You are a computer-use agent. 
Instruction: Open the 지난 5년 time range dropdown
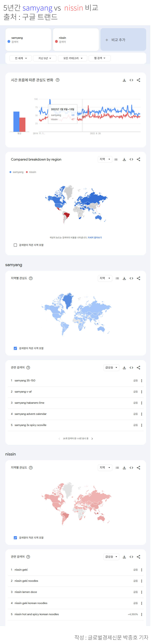coord(45,59)
